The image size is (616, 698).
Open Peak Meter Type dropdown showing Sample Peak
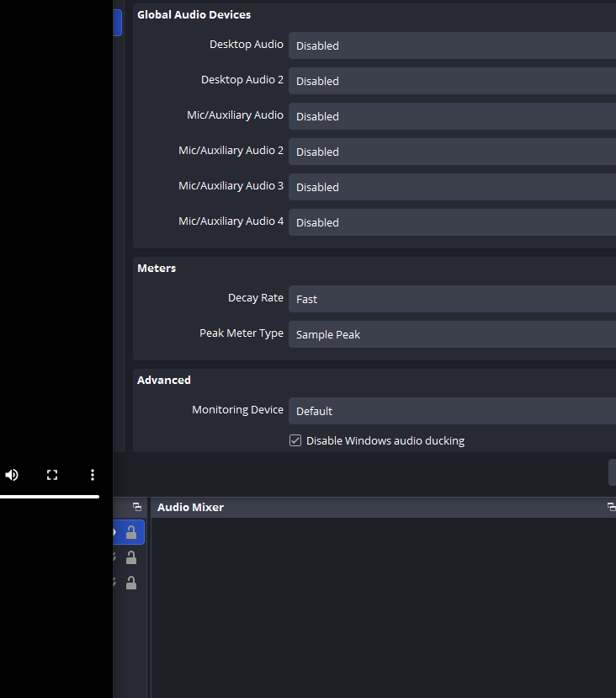pyautogui.click(x=452, y=334)
